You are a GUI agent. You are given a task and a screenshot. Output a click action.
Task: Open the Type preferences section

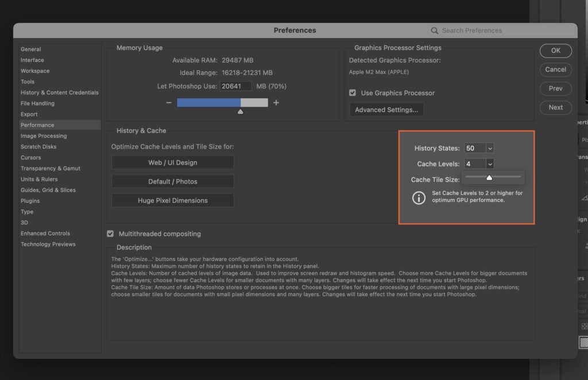27,211
